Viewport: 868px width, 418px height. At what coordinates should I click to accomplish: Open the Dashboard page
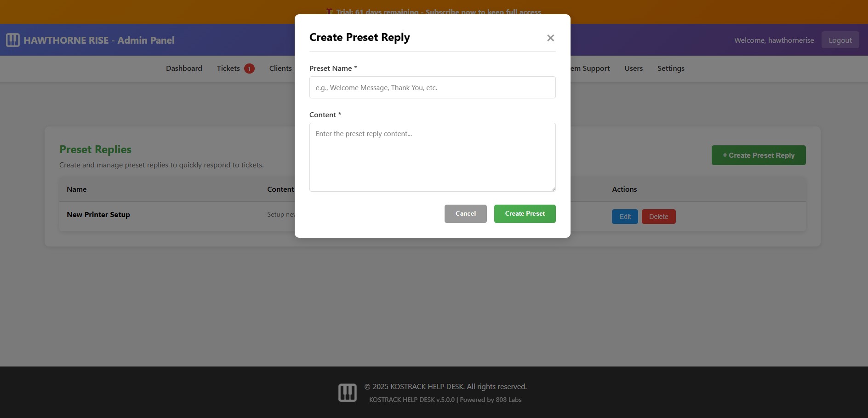184,69
